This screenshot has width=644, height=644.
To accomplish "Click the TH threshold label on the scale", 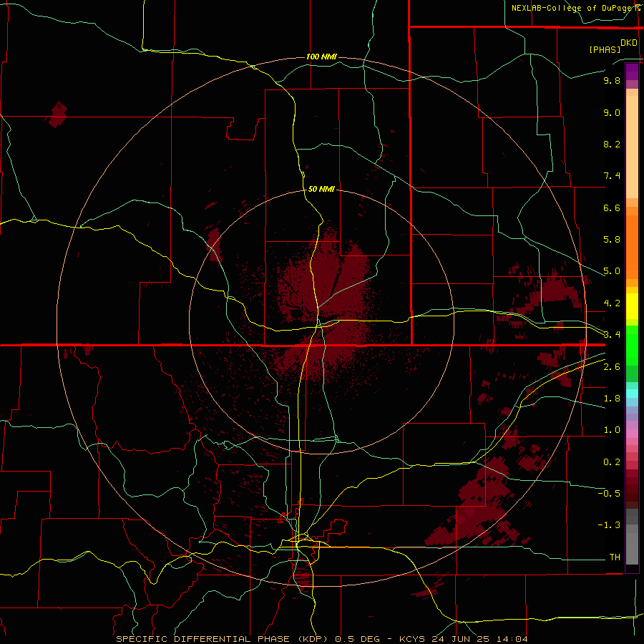I will click(615, 557).
